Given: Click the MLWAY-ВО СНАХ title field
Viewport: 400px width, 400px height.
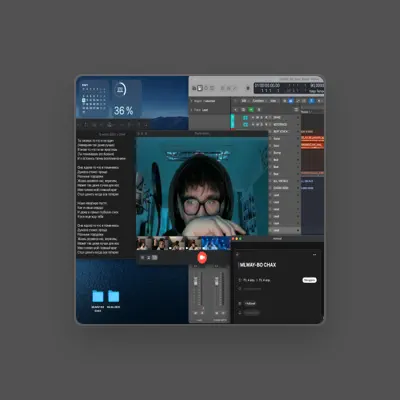Looking at the screenshot, I should pos(258,265).
